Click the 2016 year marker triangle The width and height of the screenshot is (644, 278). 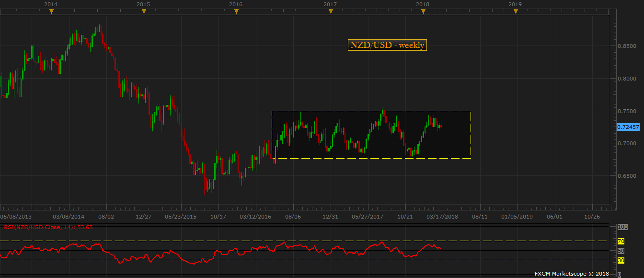[236, 12]
